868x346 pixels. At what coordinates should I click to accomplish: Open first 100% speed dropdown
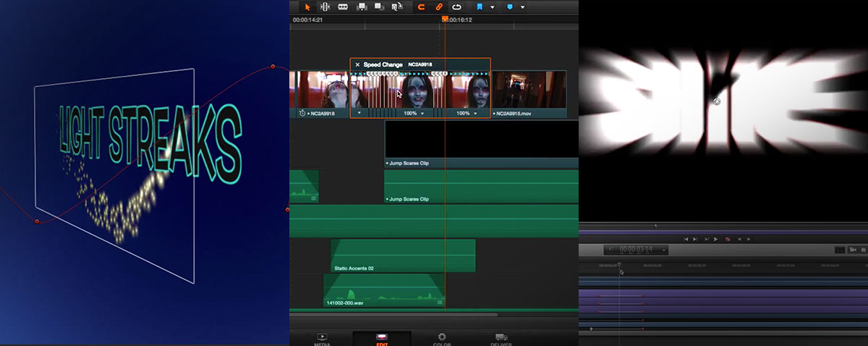coord(422,114)
